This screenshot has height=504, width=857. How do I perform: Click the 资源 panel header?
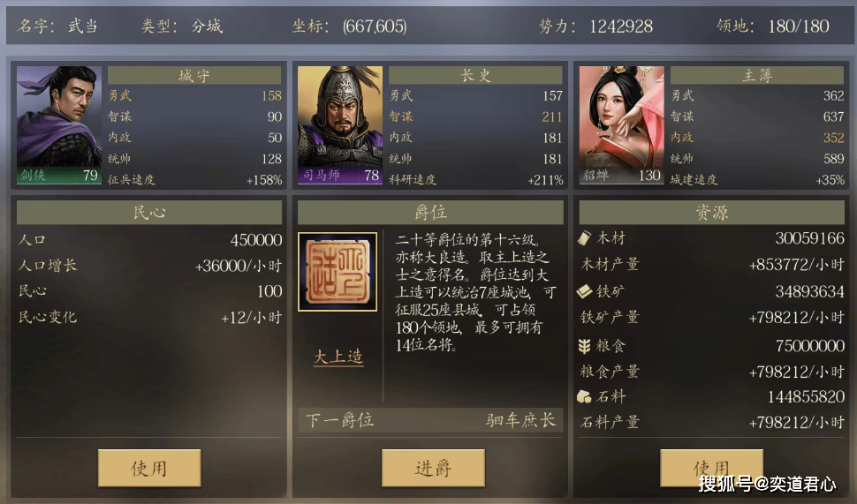711,213
